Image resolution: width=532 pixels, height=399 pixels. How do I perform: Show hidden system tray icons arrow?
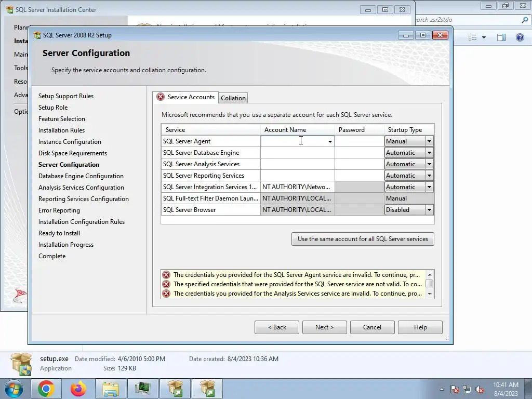442,389
